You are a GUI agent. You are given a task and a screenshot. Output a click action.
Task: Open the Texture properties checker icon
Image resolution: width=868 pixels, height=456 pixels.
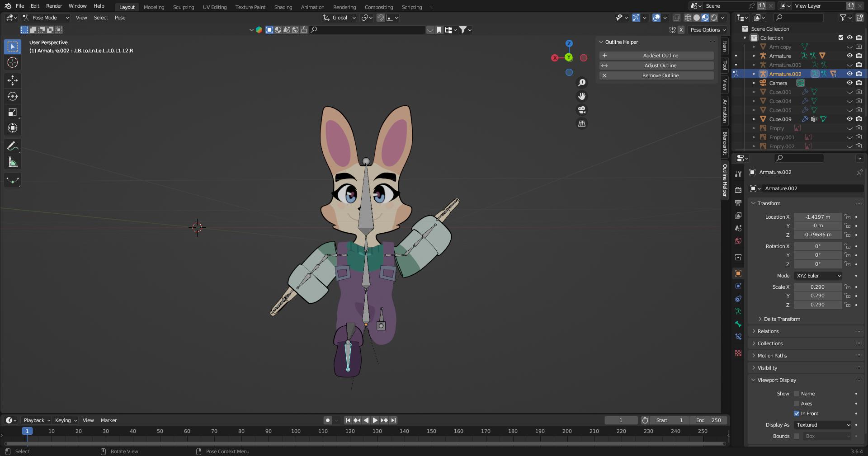click(738, 353)
